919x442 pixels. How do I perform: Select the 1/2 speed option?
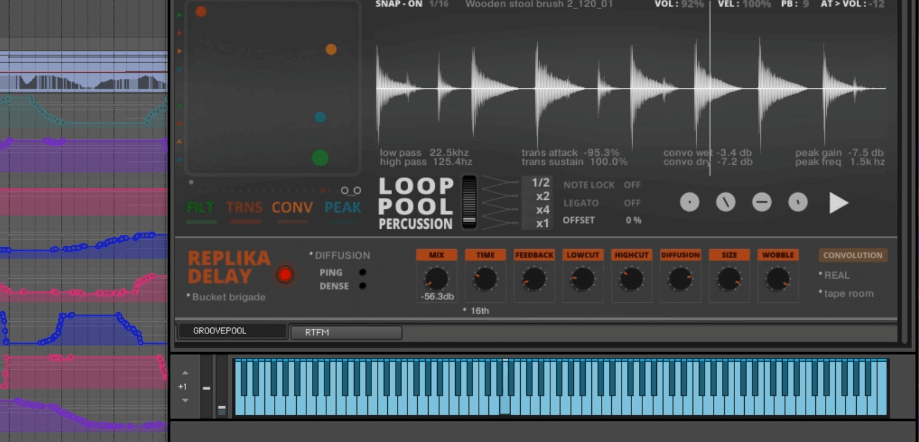click(540, 183)
